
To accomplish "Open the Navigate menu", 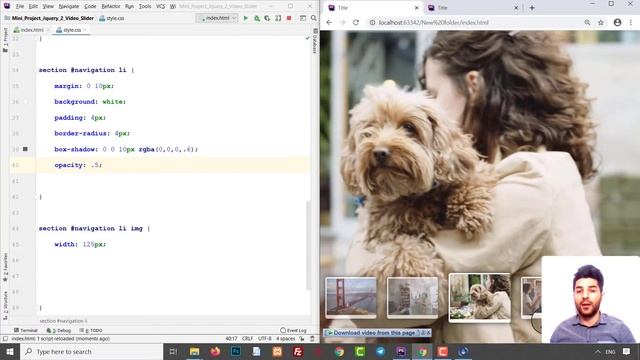I will pyautogui.click(x=69, y=7).
